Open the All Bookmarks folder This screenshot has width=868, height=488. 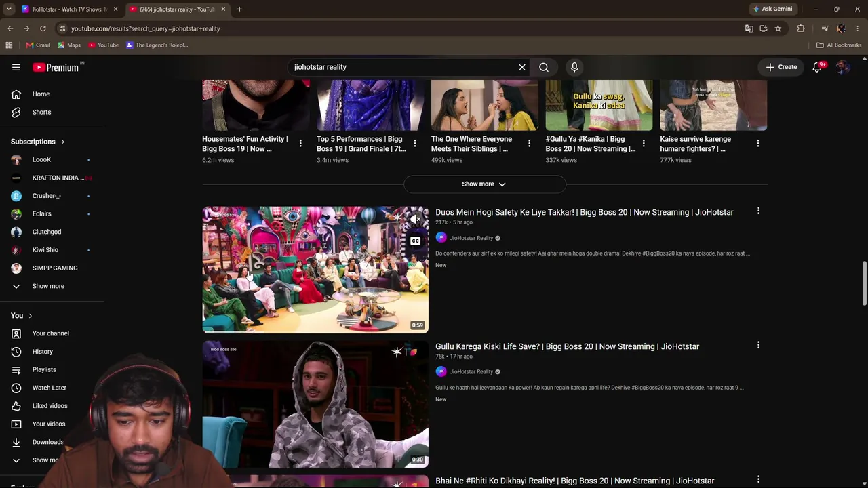point(839,45)
